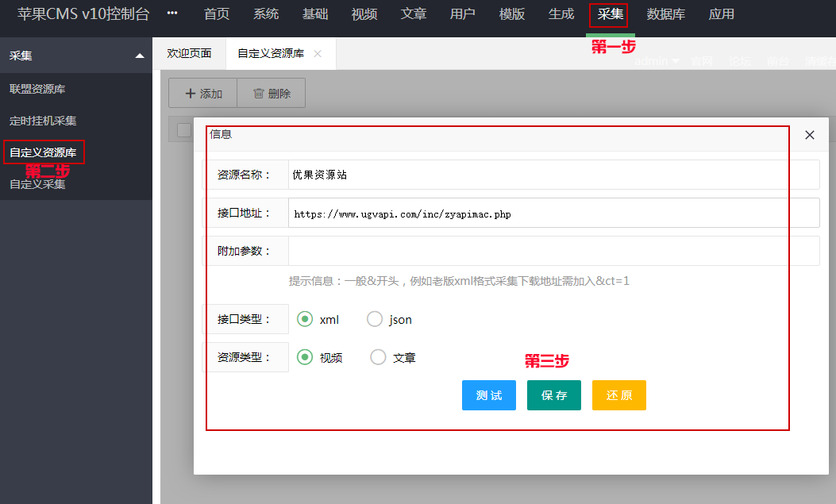Open the 视频 top menu
The width and height of the screenshot is (836, 504).
click(x=364, y=13)
